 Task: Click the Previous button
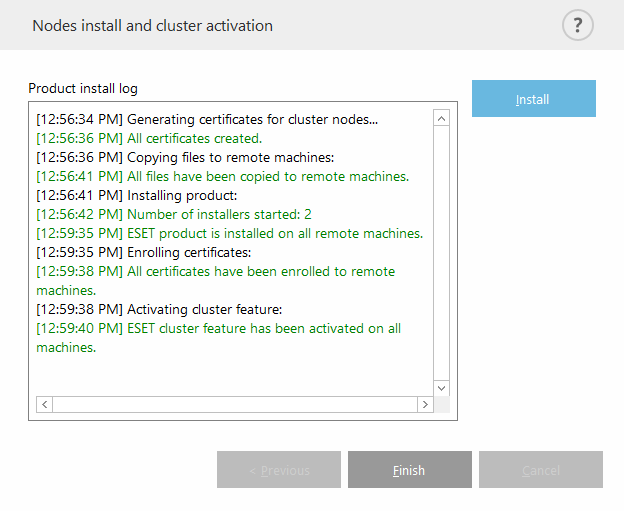tap(279, 470)
